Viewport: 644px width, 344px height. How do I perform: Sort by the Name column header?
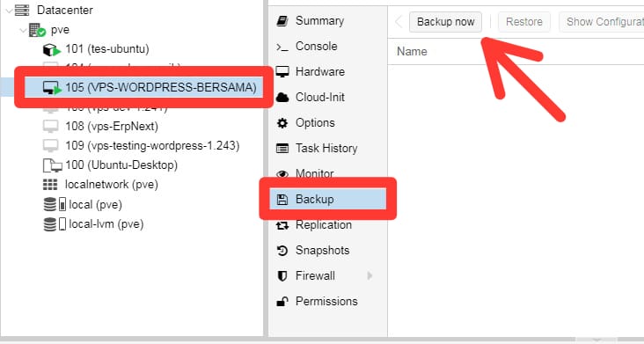pos(412,52)
